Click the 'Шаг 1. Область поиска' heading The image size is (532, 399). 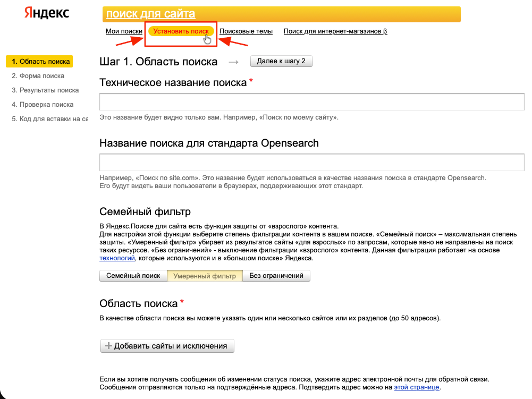pos(158,62)
